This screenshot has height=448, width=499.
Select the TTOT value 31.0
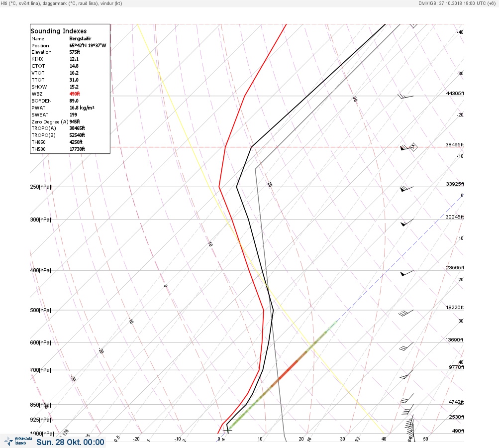point(74,80)
